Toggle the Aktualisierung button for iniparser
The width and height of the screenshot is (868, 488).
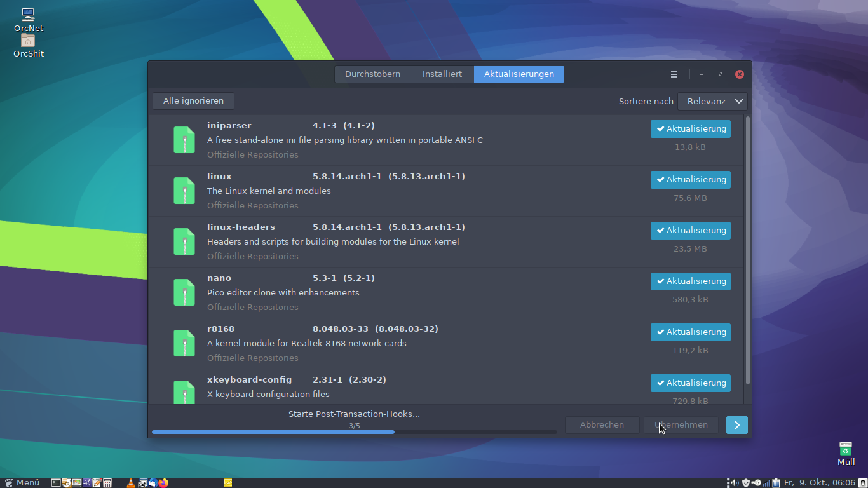click(691, 129)
